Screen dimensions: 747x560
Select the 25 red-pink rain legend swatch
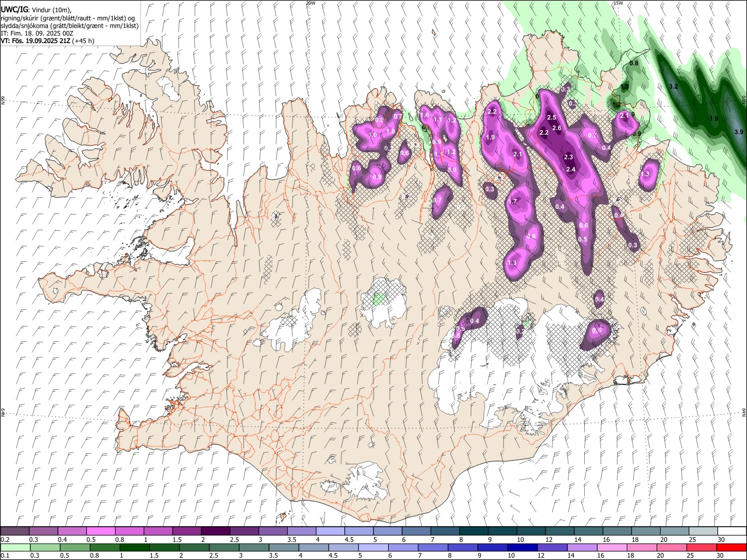coord(701,548)
